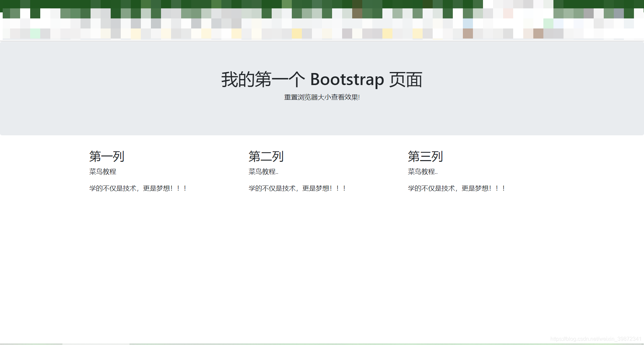The image size is (644, 345).
Task: Click the blank white area below the columns
Action: pyautogui.click(x=322, y=261)
